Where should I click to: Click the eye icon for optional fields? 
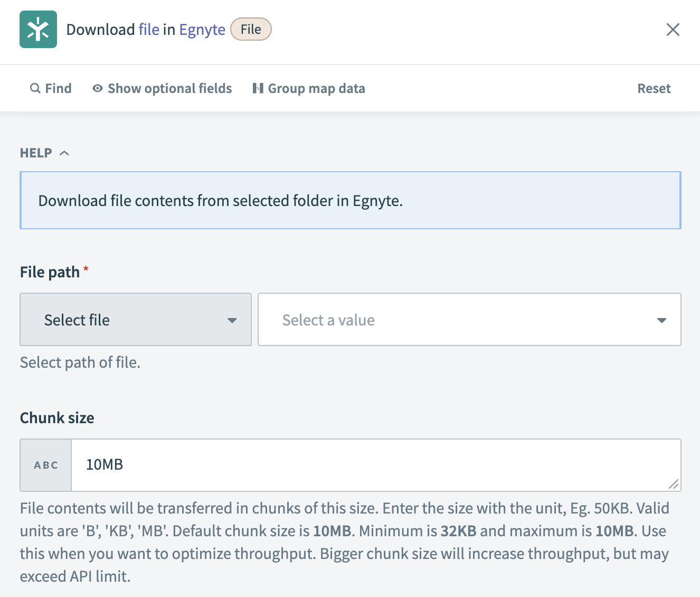coord(98,88)
